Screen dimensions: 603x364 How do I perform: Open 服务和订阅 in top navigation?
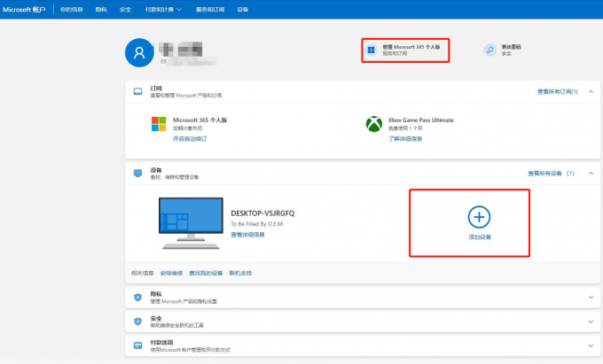click(210, 9)
